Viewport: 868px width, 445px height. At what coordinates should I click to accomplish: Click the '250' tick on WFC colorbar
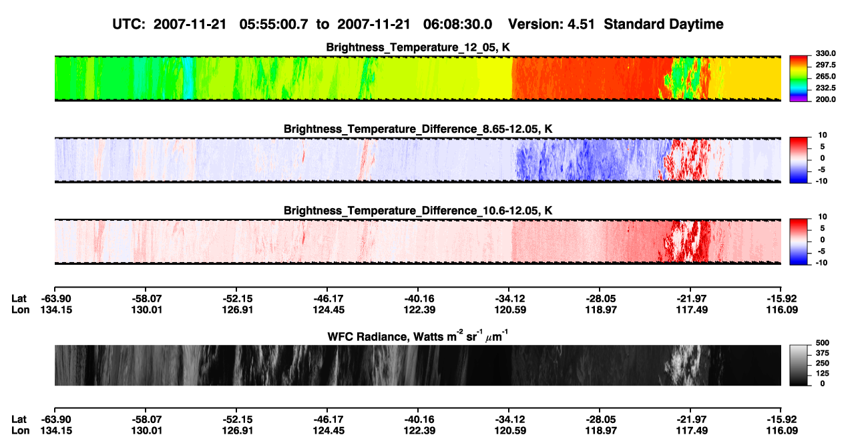tap(822, 364)
